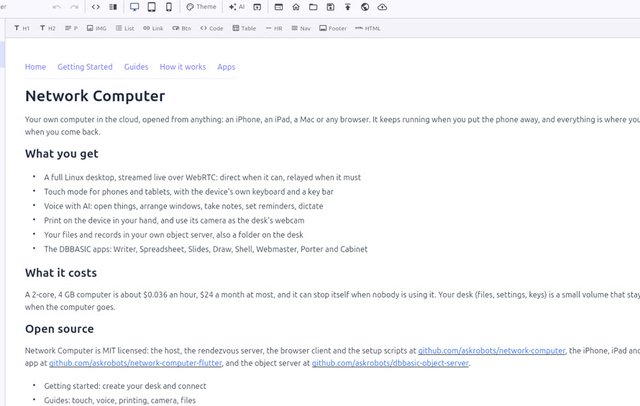Undo the last edit
The height and width of the screenshot is (406, 640).
[57, 7]
